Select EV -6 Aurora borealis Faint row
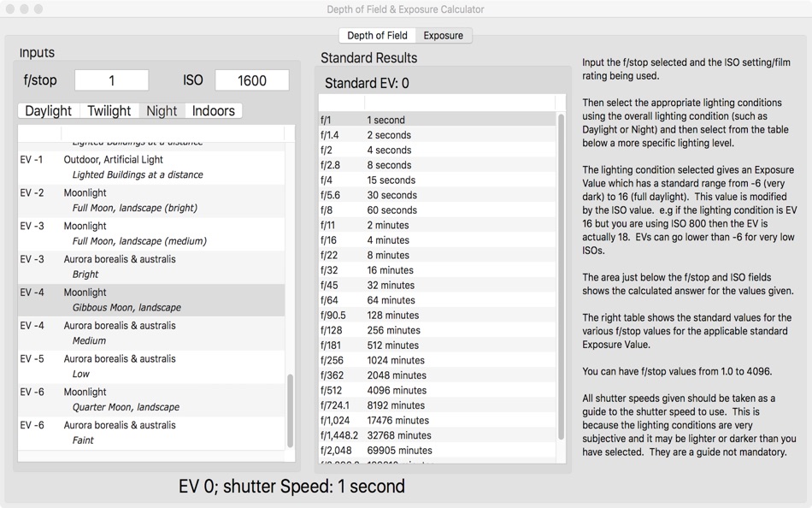812x508 pixels. pyautogui.click(x=151, y=433)
